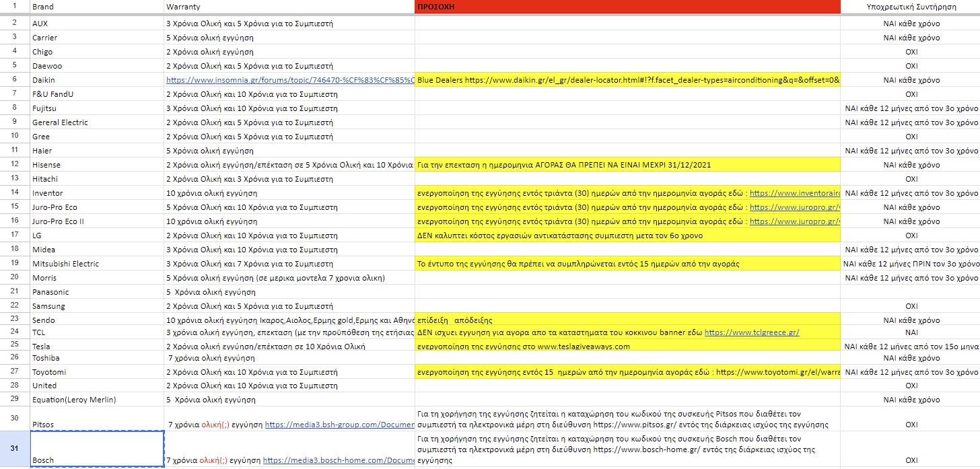Select the Haier brand cell
The image size is (980, 469).
[x=97, y=151]
